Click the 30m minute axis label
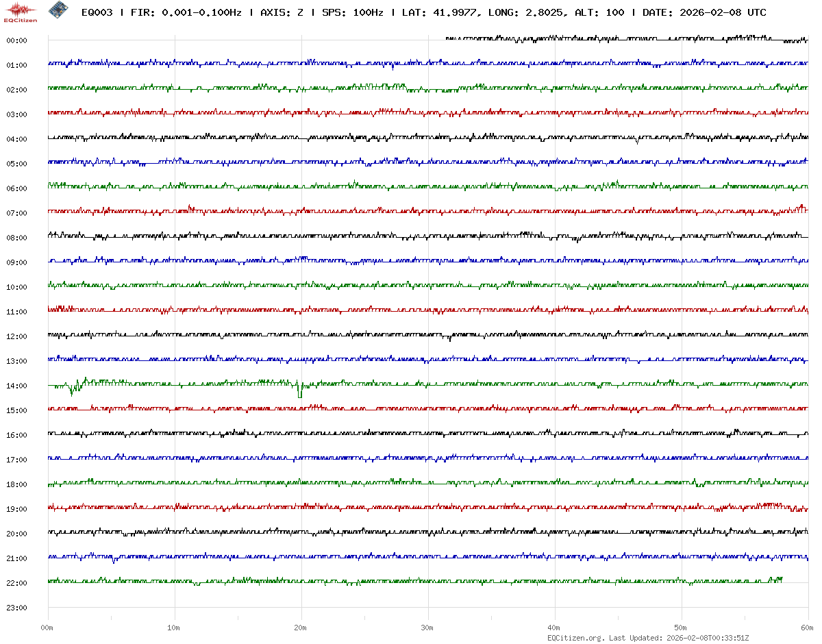The image size is (822, 644). tap(427, 628)
